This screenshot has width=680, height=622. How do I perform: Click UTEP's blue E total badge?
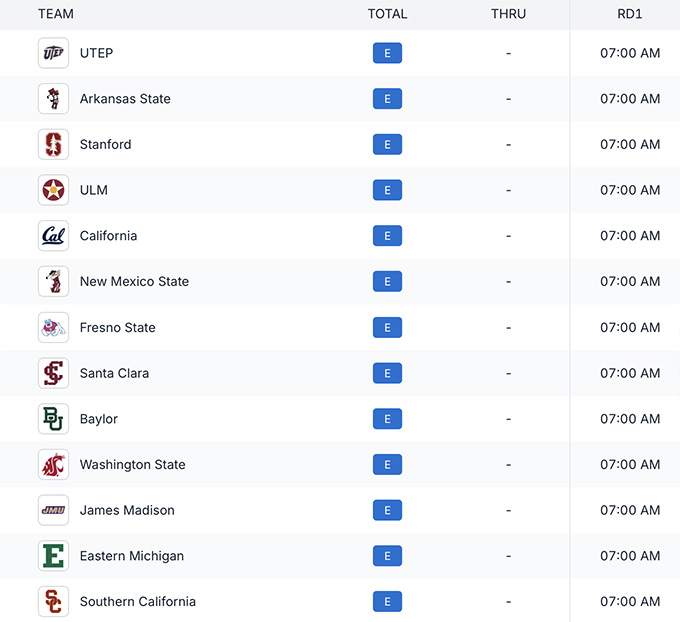click(387, 53)
